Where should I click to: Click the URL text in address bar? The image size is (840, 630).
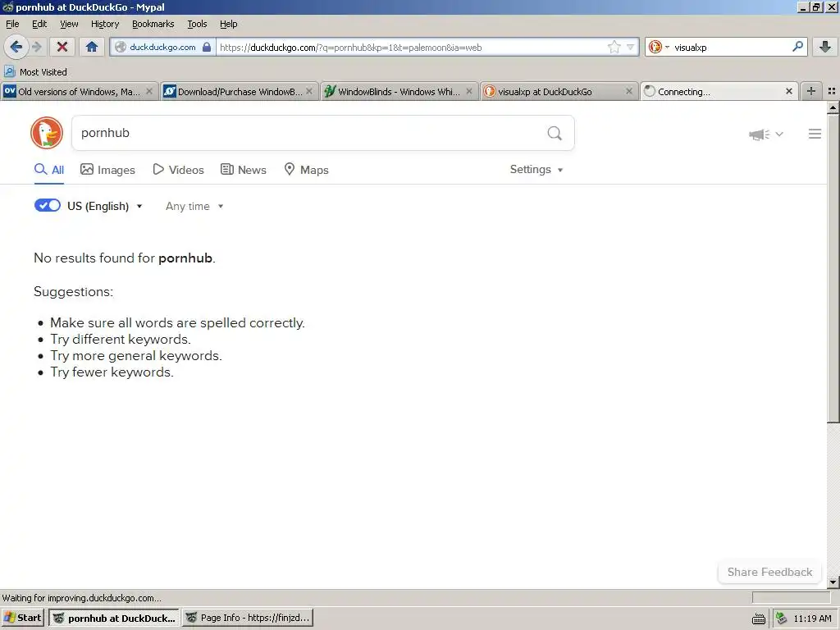click(351, 47)
